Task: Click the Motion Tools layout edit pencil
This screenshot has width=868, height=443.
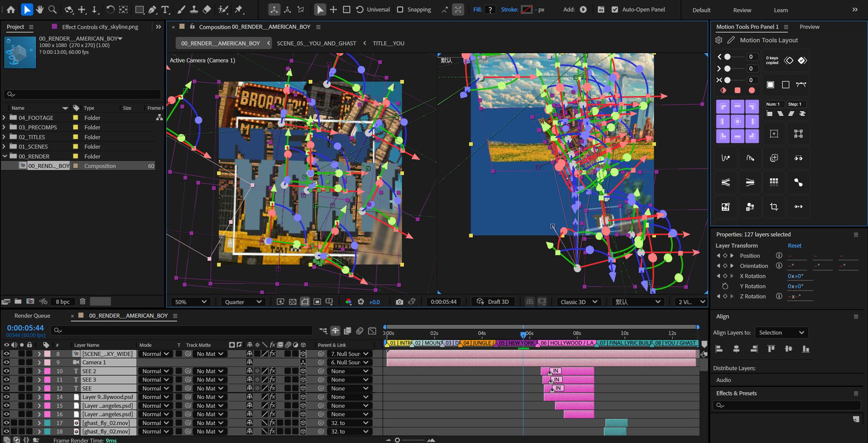Action: 731,40
